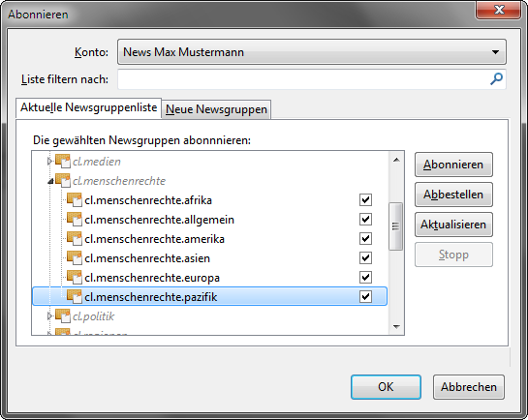The image size is (528, 420).
Task: Uncheck the cl.menschenrechte.asien subscription checkbox
Action: [365, 258]
